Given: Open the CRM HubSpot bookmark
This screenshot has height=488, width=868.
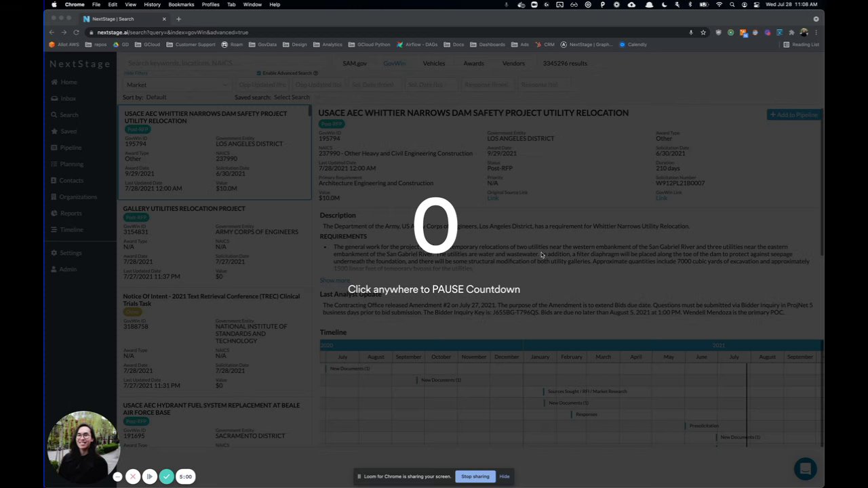Looking at the screenshot, I should pyautogui.click(x=545, y=45).
